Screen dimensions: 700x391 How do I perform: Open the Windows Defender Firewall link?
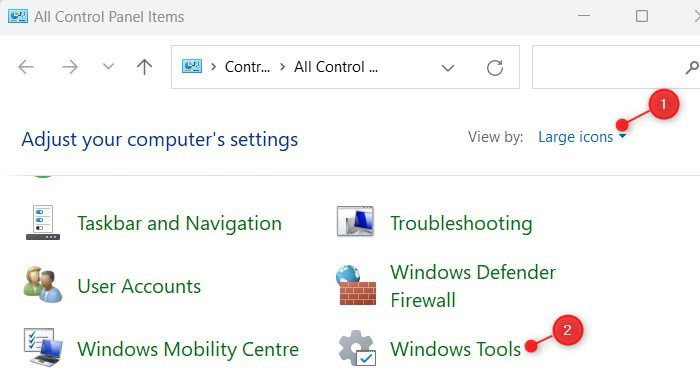473,286
